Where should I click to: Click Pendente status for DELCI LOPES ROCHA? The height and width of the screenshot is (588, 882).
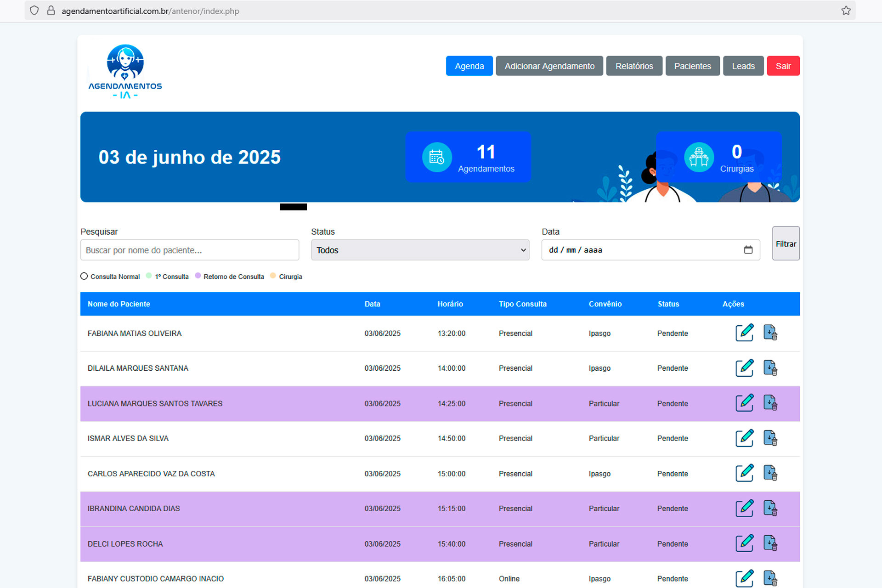coord(673,544)
